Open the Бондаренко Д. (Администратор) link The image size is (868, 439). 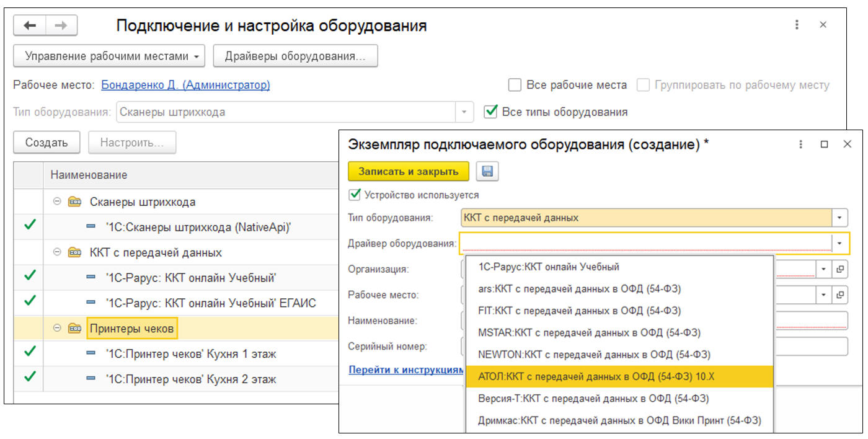(x=185, y=85)
